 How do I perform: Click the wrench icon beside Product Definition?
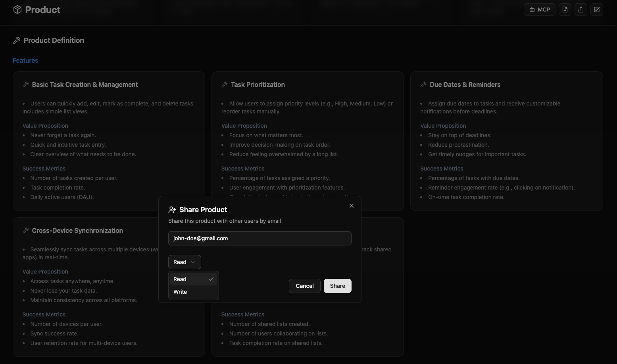(x=16, y=40)
